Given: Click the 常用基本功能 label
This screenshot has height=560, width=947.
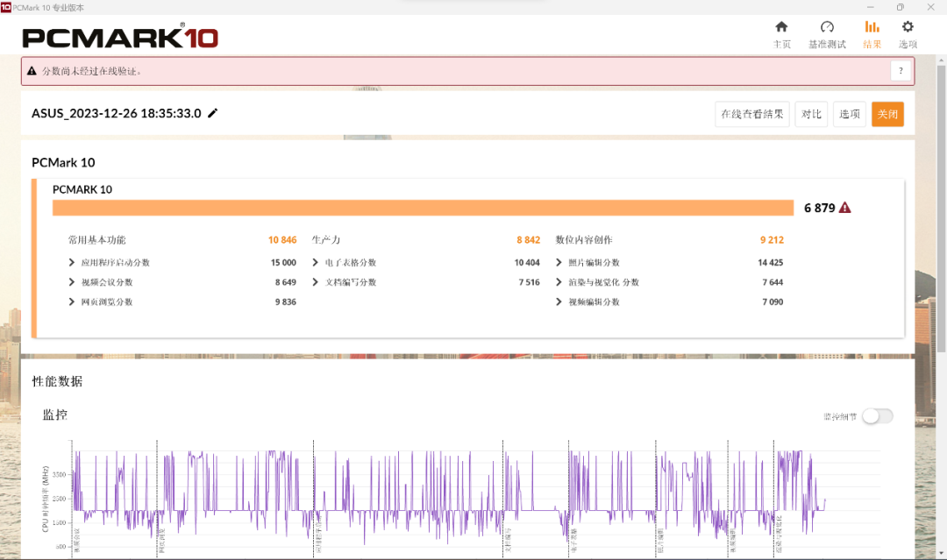Looking at the screenshot, I should 96,239.
